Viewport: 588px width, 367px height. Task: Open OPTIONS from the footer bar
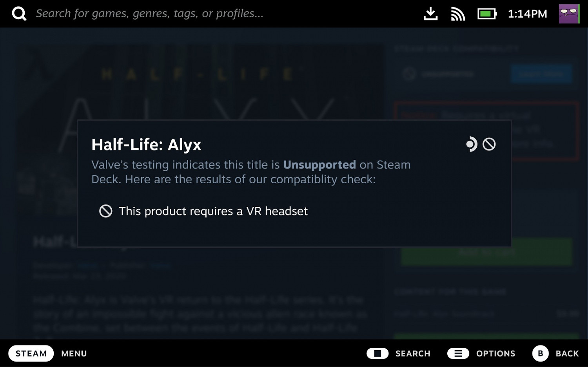point(495,354)
